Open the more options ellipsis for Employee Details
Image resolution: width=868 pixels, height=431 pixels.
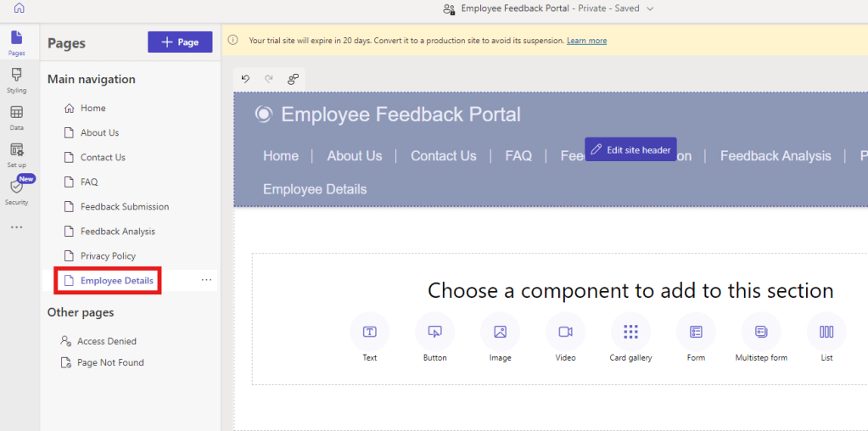(x=206, y=280)
